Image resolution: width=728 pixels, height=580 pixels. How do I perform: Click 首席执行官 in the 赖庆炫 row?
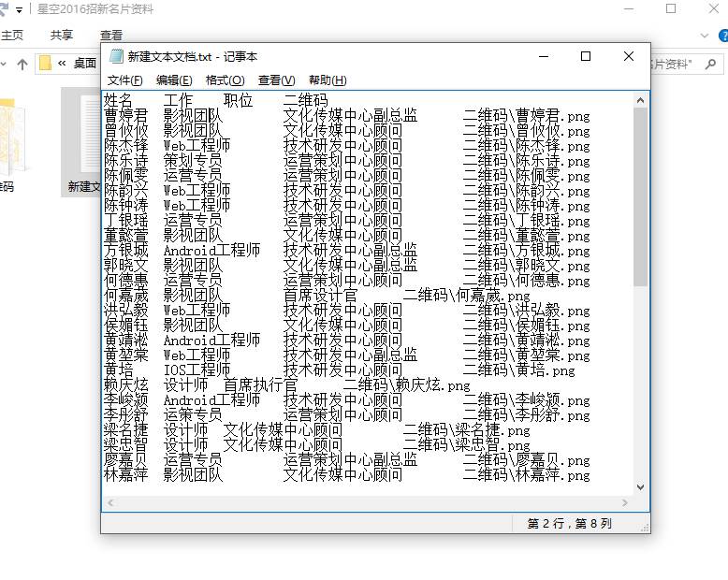[260, 385]
